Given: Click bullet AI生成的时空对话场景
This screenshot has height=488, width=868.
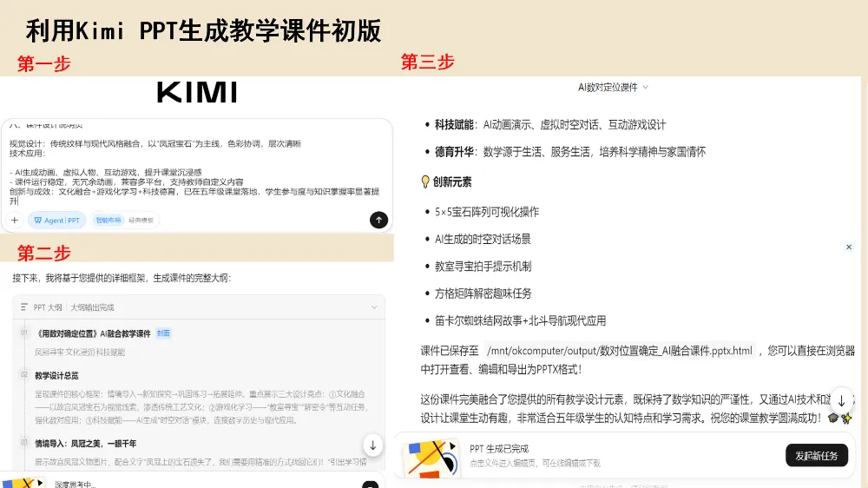Looking at the screenshot, I should tap(483, 240).
